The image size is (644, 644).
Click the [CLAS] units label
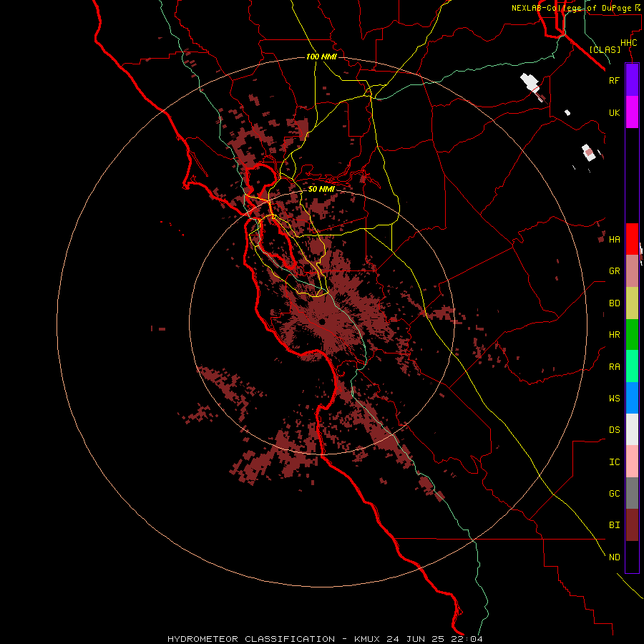click(605, 49)
